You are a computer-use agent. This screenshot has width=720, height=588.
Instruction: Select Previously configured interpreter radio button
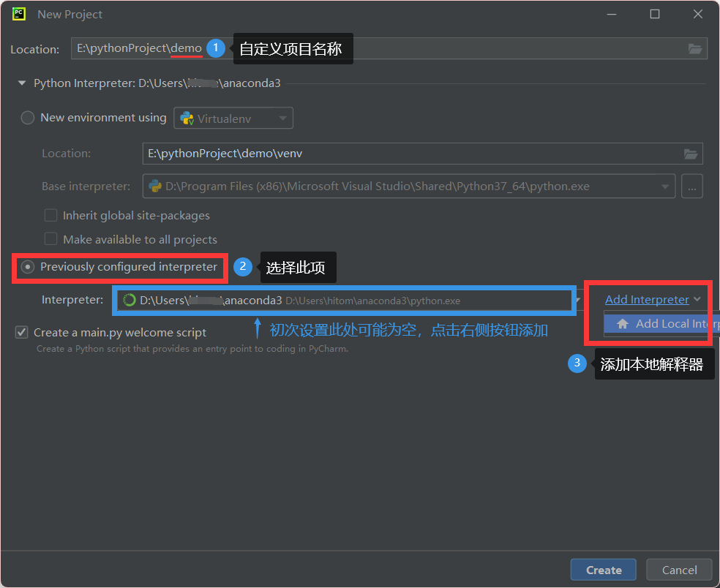[28, 267]
